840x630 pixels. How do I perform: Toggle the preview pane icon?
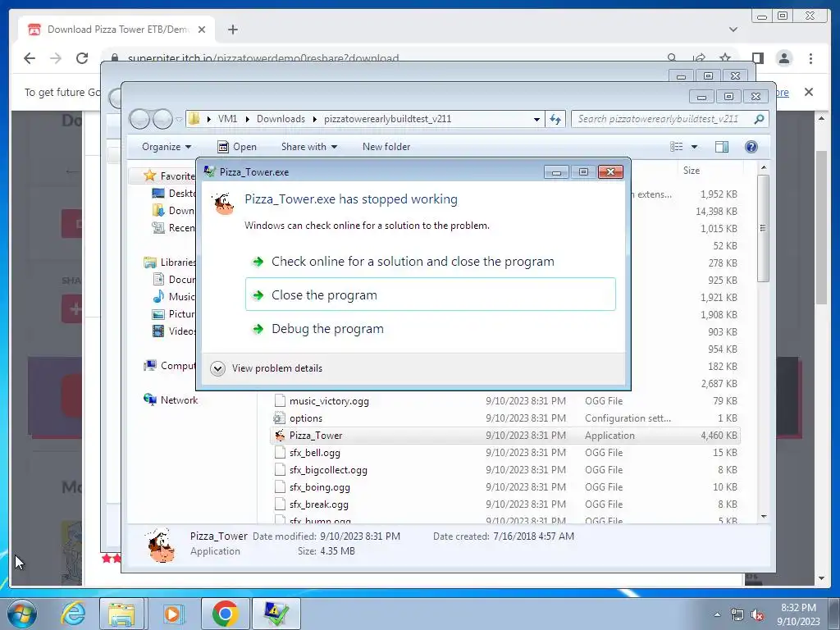[x=722, y=147]
